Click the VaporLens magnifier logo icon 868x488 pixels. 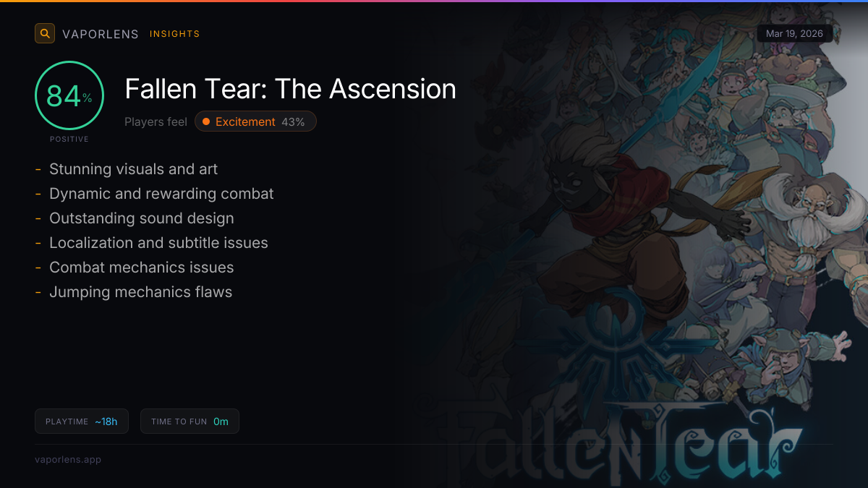point(45,33)
